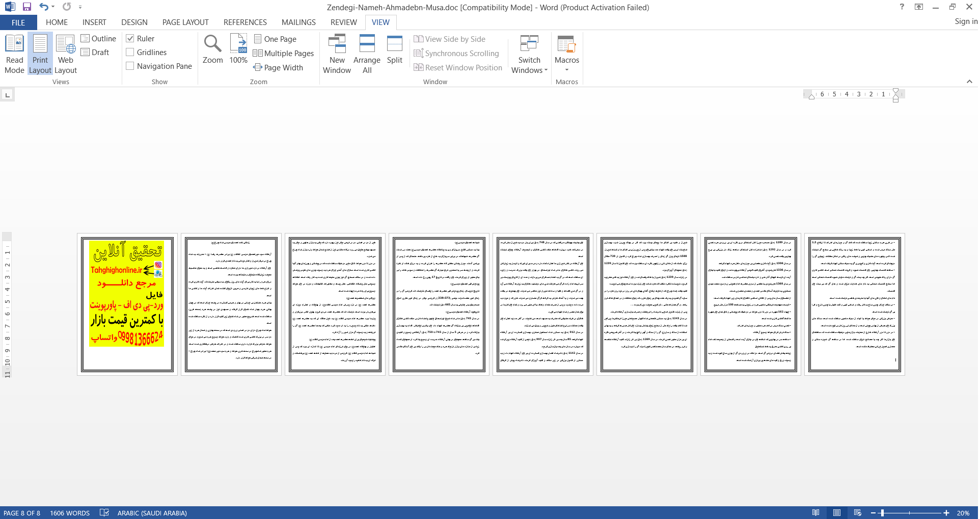980x519 pixels.
Task: Undo the last action
Action: (x=44, y=7)
